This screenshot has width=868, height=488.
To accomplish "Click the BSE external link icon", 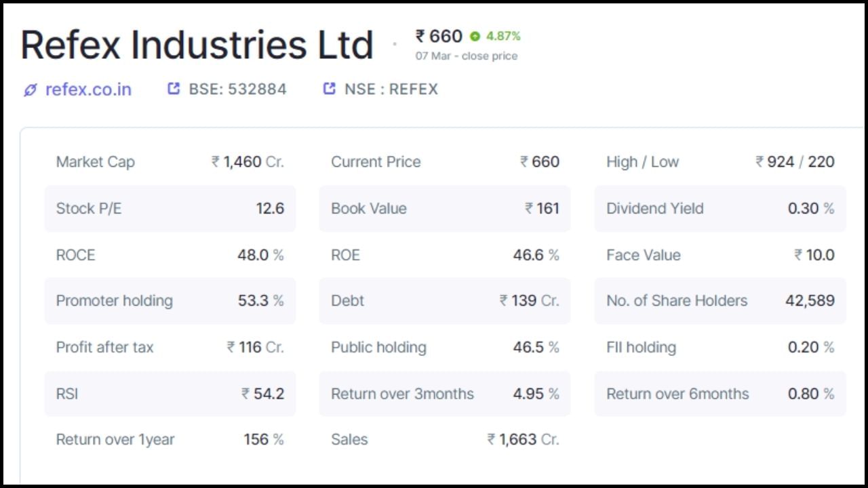I will pyautogui.click(x=174, y=89).
